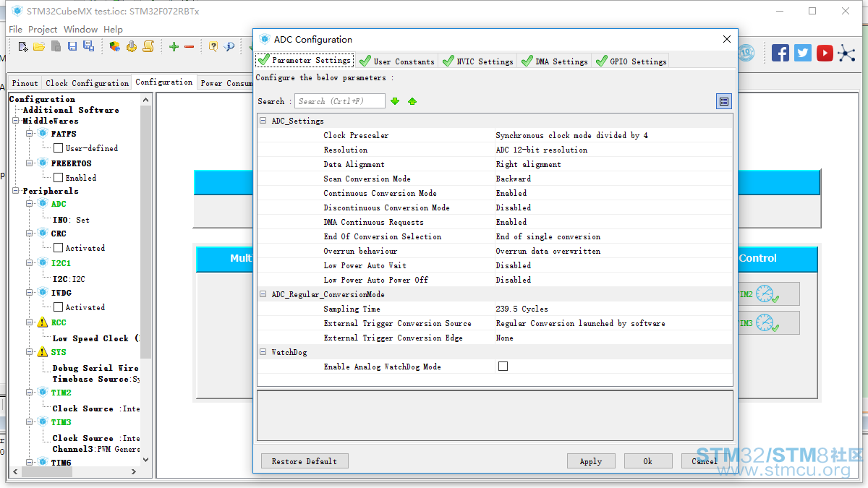Open the Project menu
This screenshot has height=488, width=868.
(43, 30)
